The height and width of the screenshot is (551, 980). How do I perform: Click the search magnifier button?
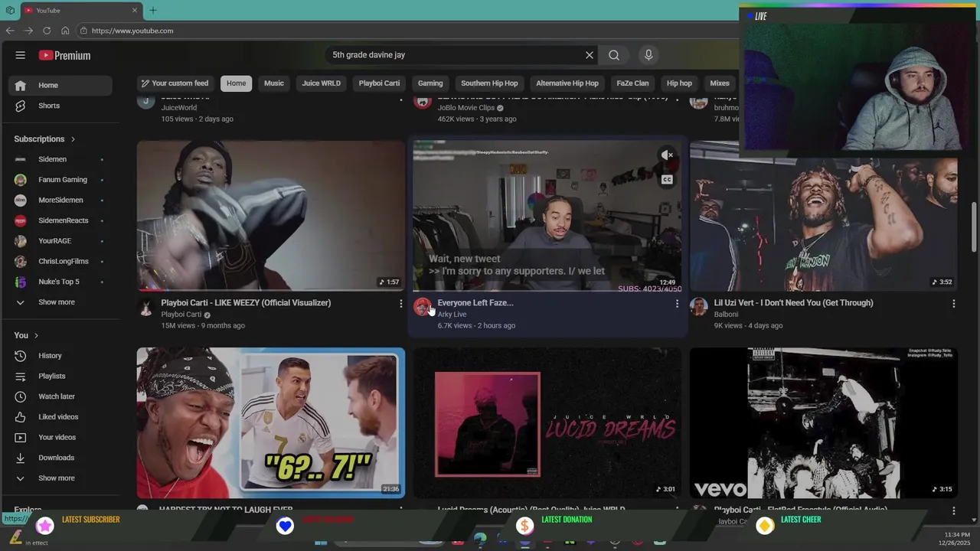click(614, 55)
